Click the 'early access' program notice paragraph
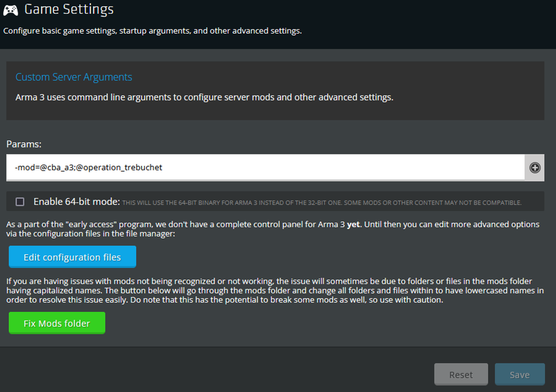 click(x=272, y=229)
